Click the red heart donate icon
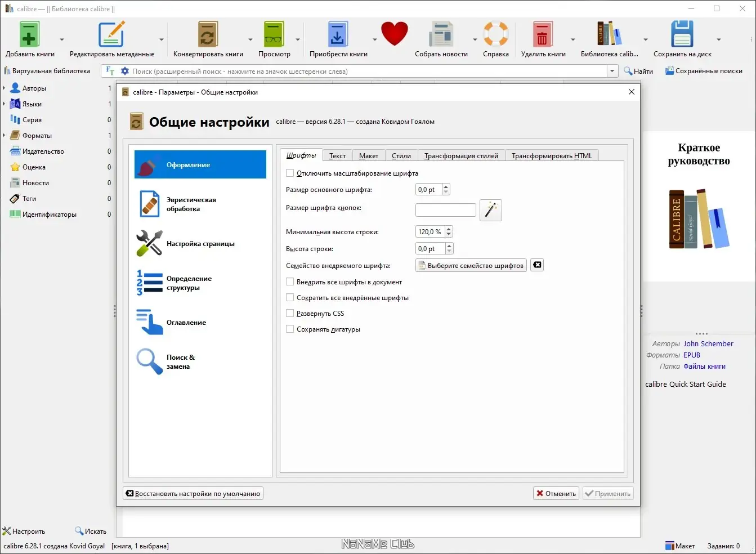 click(394, 34)
